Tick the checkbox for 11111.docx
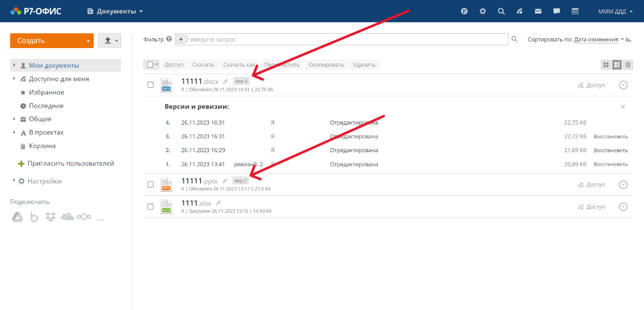This screenshot has height=310, width=644. point(150,85)
